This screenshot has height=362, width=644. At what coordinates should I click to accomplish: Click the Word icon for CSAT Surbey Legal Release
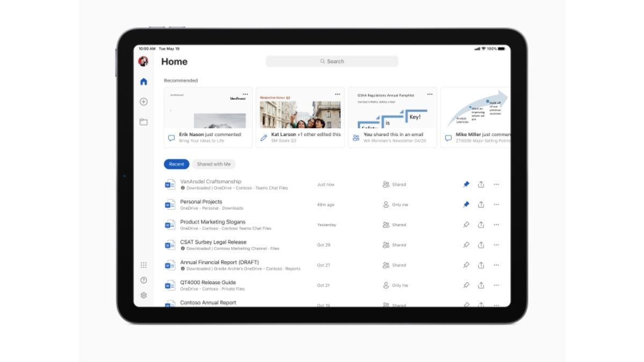tap(170, 245)
